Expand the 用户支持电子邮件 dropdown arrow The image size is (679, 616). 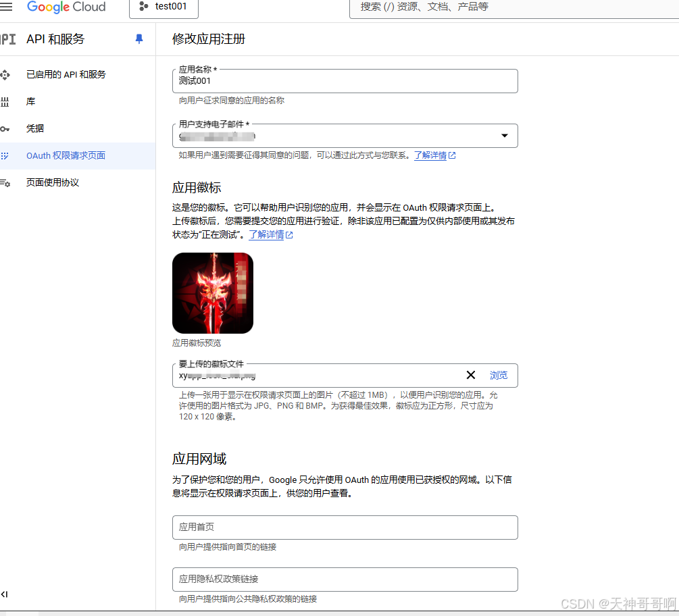click(505, 136)
